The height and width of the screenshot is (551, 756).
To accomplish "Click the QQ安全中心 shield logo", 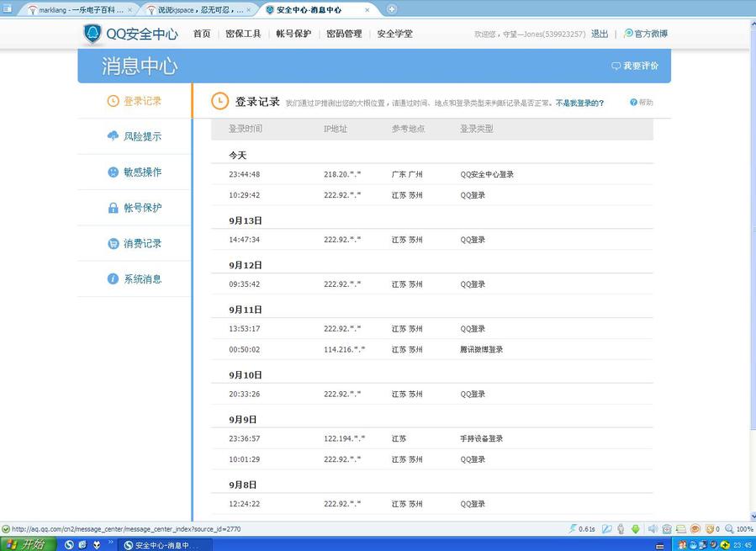I will pos(93,34).
